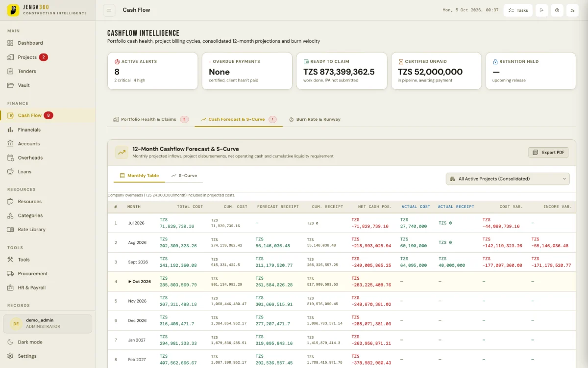Switch to the Portfolio Health & Claims tab
This screenshot has width=588, height=368.
coord(151,119)
